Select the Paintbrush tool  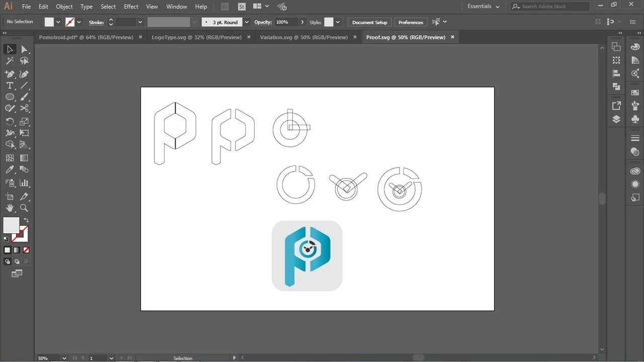pos(24,97)
